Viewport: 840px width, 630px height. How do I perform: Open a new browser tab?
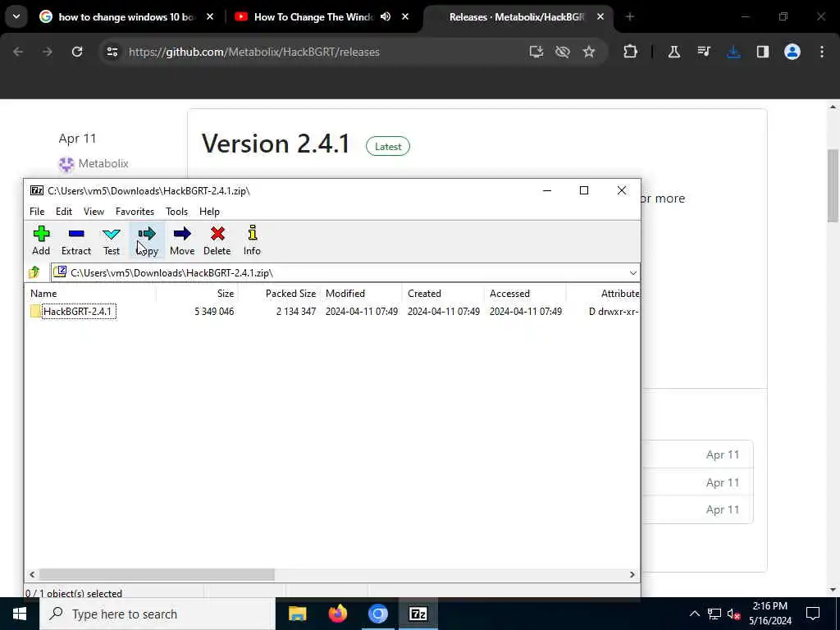[629, 17]
